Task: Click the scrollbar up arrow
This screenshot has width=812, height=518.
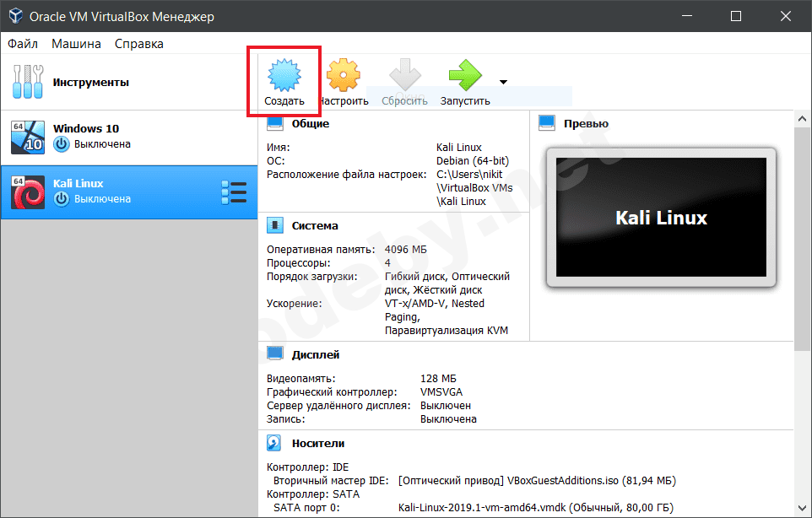Action: (802, 118)
